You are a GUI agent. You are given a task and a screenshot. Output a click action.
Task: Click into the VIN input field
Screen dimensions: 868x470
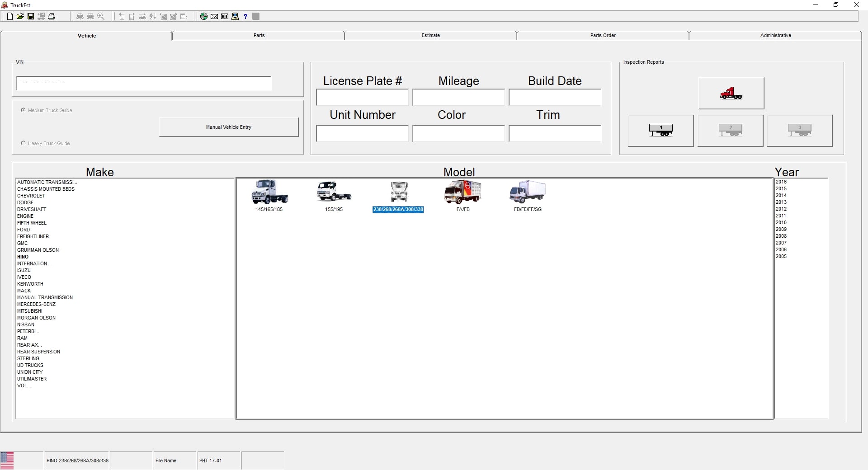(144, 83)
